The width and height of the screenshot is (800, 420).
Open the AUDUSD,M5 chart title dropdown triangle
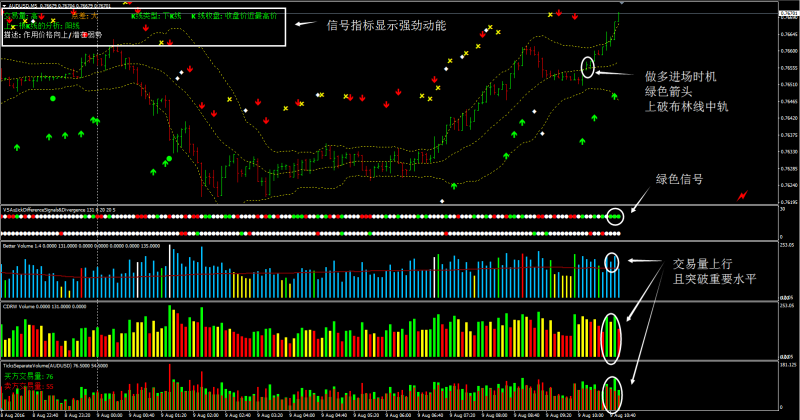coord(4,5)
